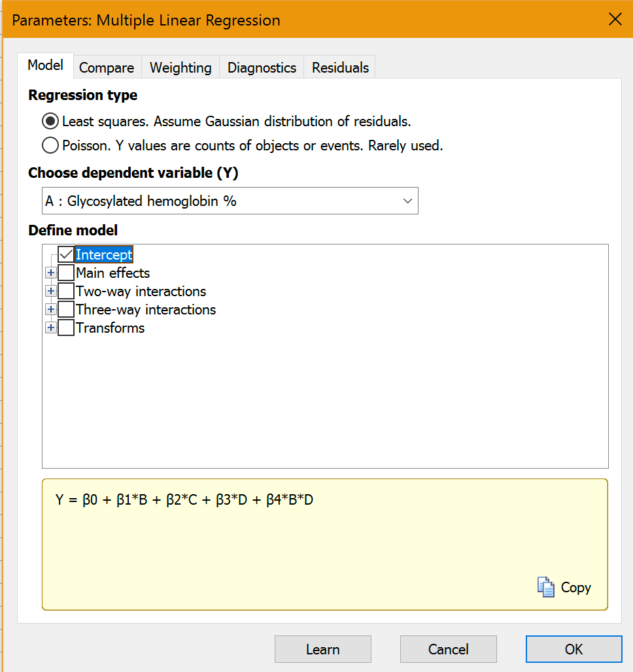
Task: Expand Two-way interactions tree node
Action: click(x=50, y=292)
